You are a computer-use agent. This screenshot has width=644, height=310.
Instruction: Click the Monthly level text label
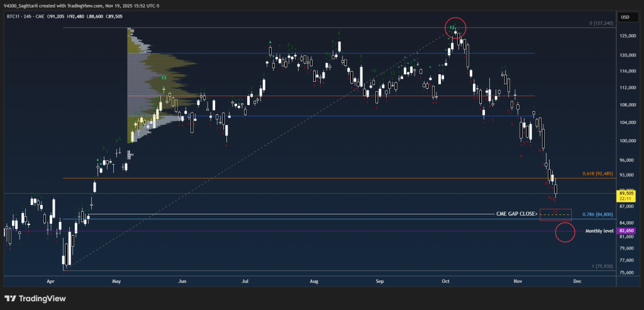coord(599,231)
